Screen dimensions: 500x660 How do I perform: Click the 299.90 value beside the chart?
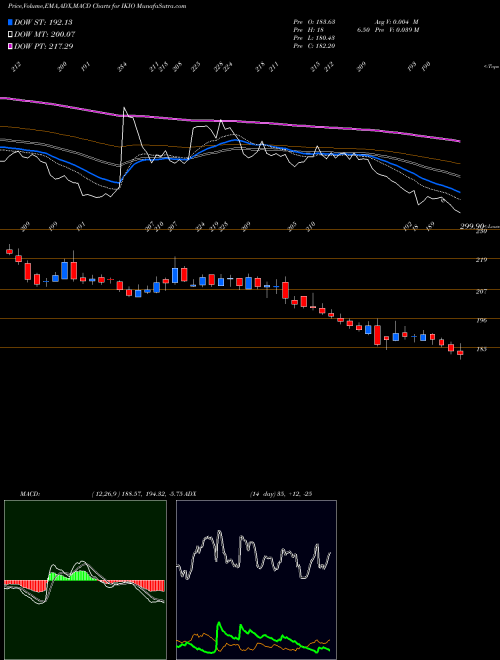(x=473, y=226)
